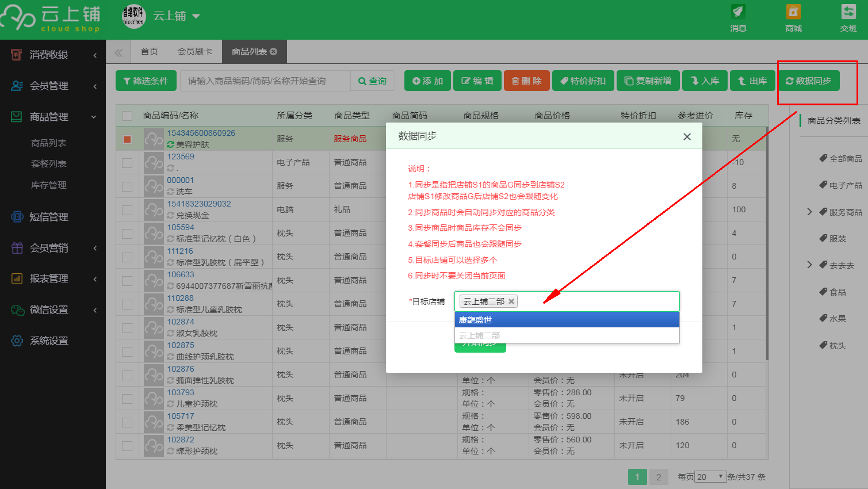Select 康龍盛世 in the target shop list

[x=567, y=319]
